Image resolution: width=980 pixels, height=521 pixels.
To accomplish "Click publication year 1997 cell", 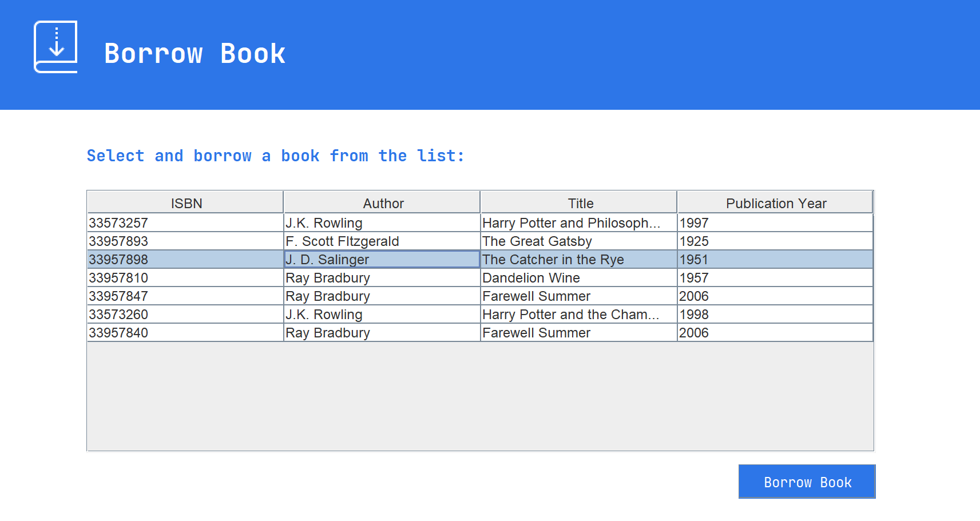I will click(x=775, y=222).
